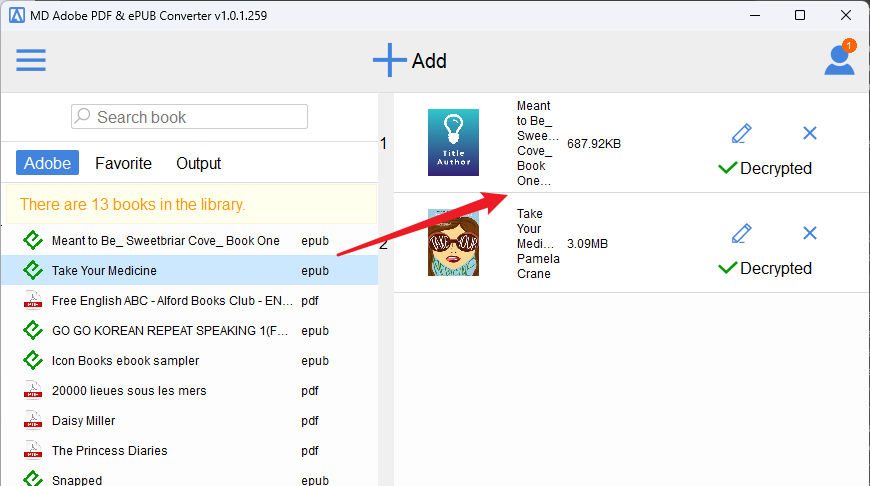The height and width of the screenshot is (486, 870).
Task: Close the converter window
Action: (x=846, y=15)
